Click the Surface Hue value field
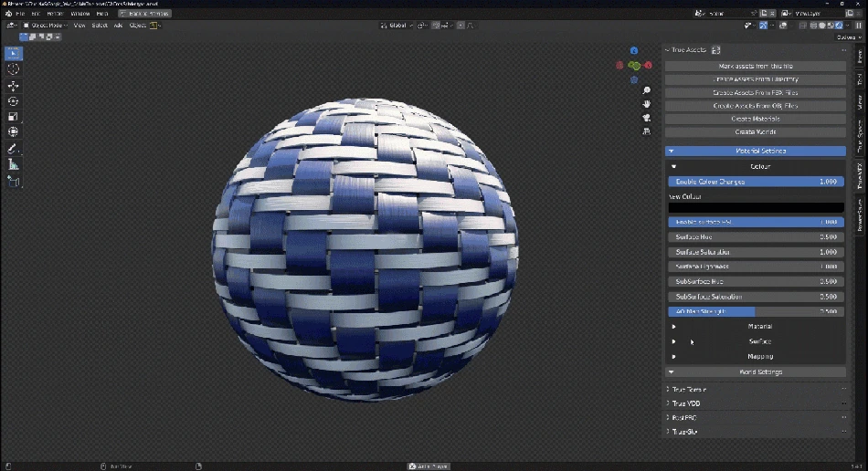 tap(756, 237)
